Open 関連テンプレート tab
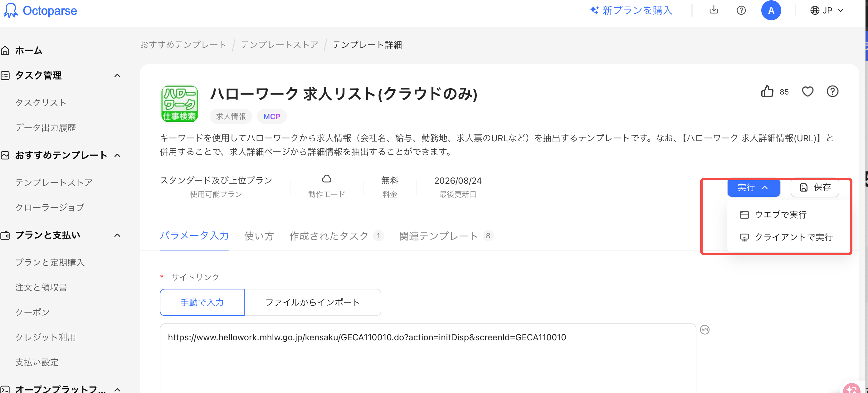The image size is (868, 393). [446, 236]
